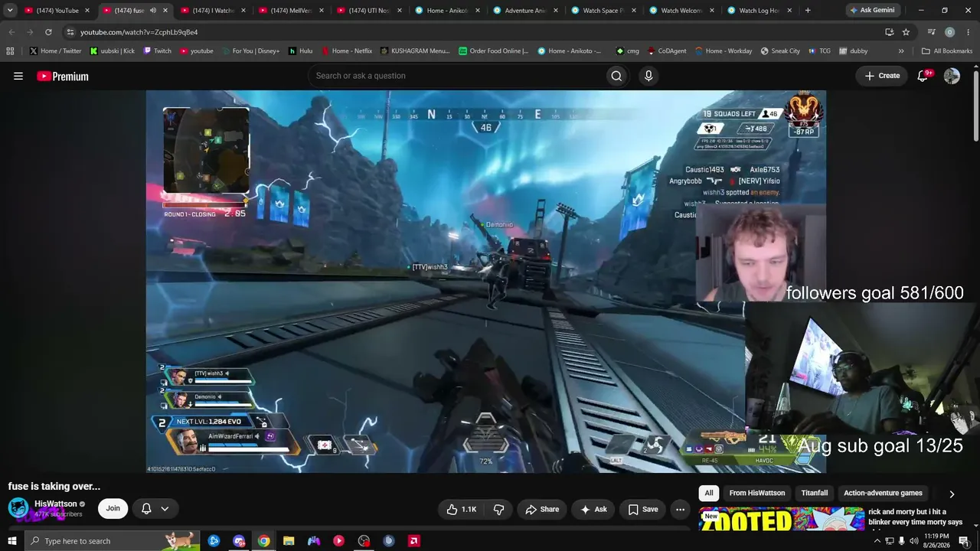
Task: Bookmark this page with the star
Action: point(906,32)
